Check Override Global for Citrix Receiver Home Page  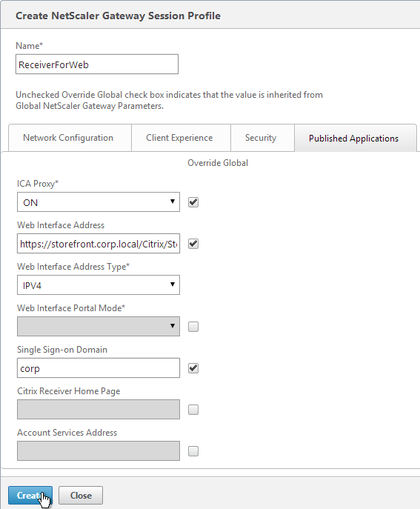[193, 410]
